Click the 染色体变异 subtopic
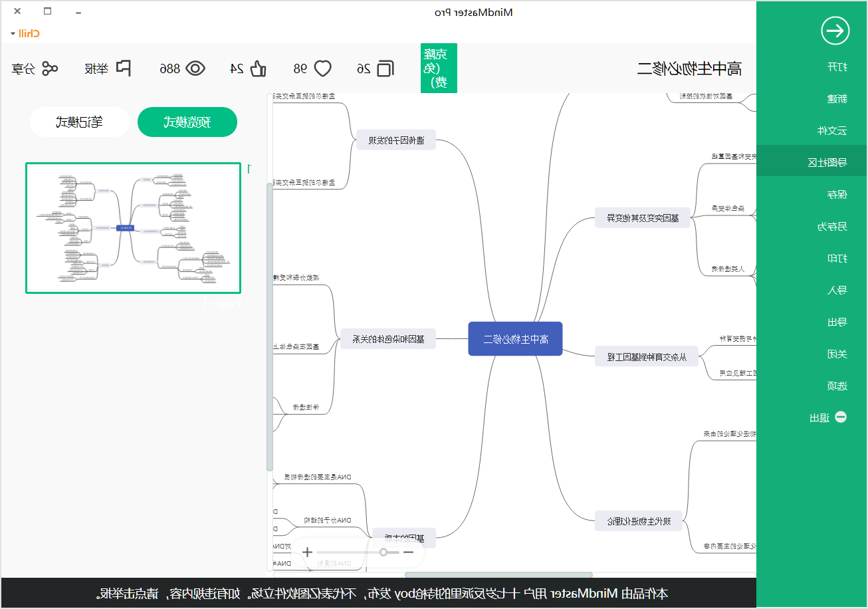This screenshot has height=609, width=868. click(x=728, y=208)
